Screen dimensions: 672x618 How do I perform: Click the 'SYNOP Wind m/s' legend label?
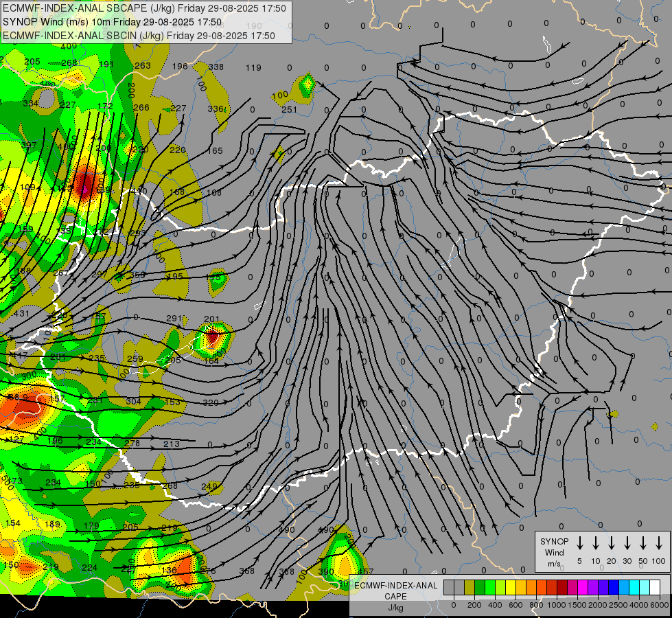click(554, 552)
